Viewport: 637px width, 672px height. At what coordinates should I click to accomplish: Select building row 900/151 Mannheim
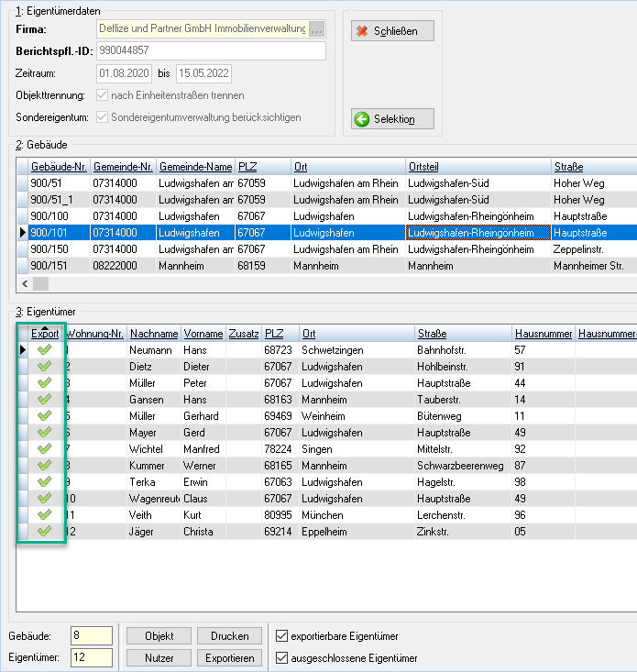(327, 266)
